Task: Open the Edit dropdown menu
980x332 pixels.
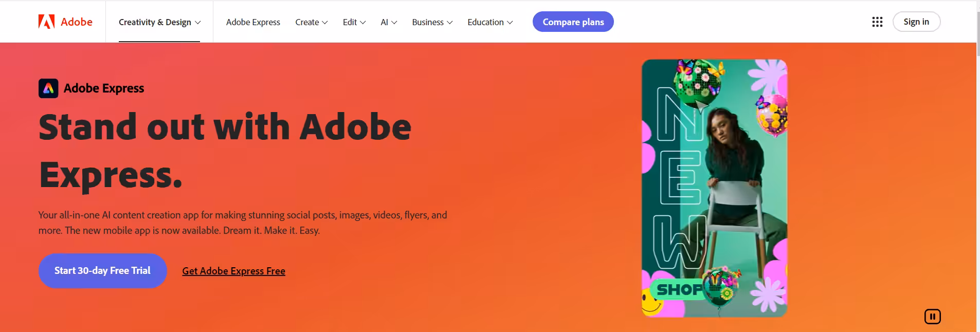Action: 354,22
